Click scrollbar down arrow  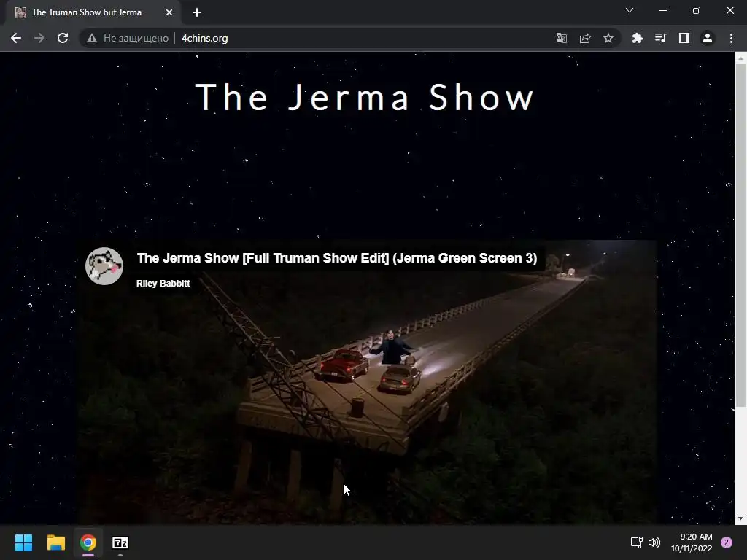(x=740, y=518)
